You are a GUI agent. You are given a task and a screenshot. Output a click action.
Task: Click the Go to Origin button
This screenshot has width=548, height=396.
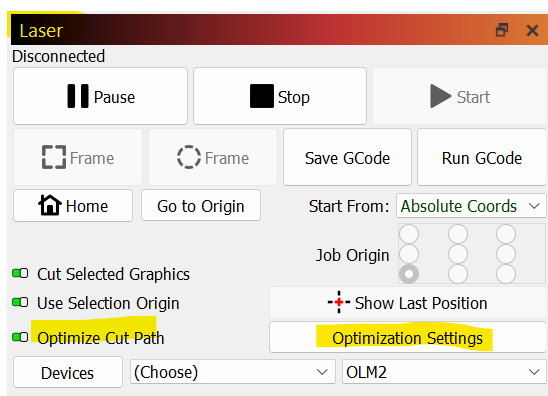point(201,206)
